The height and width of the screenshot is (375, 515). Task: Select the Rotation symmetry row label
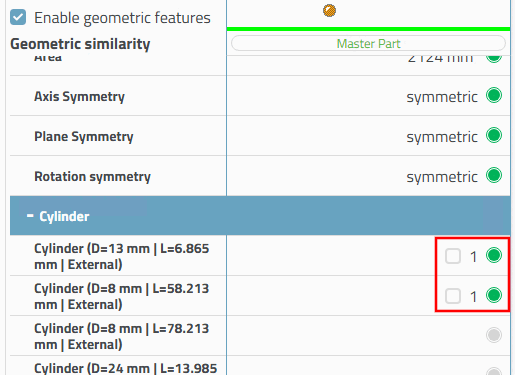point(92,177)
